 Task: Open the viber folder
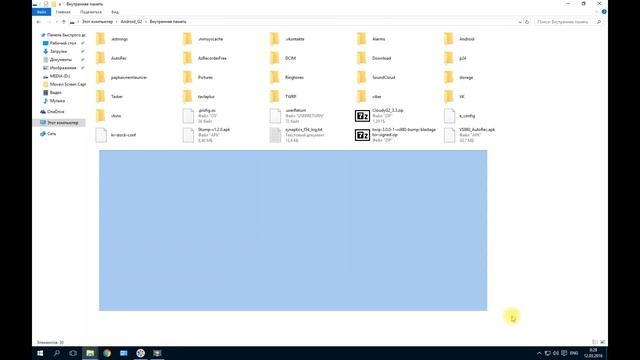tap(369, 96)
